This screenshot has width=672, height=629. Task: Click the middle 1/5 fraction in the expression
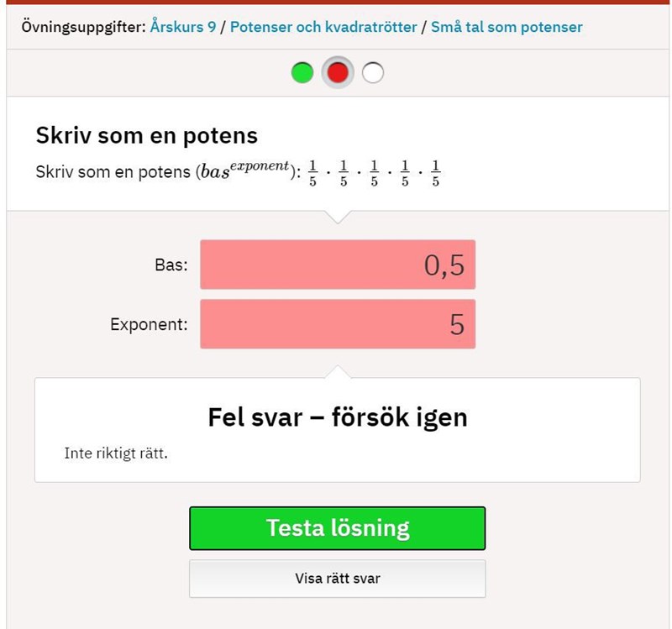pos(374,172)
